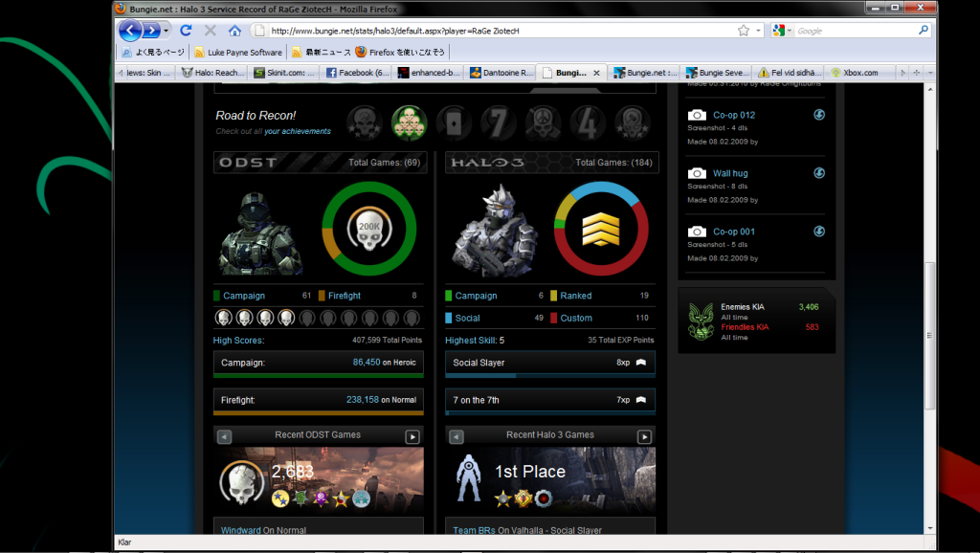Click the green skull pyramid achievement badge
Viewport: 980px width, 553px height.
[409, 122]
